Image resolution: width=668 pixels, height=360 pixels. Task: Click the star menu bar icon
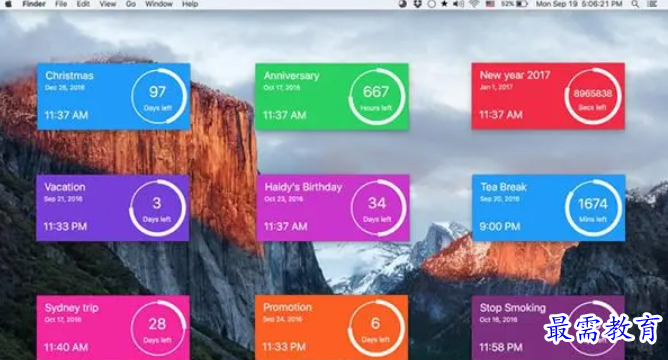[x=444, y=4]
